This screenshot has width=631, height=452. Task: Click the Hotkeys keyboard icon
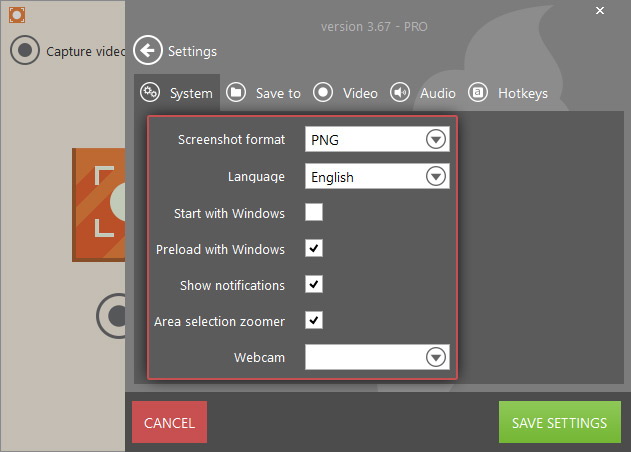point(478,93)
